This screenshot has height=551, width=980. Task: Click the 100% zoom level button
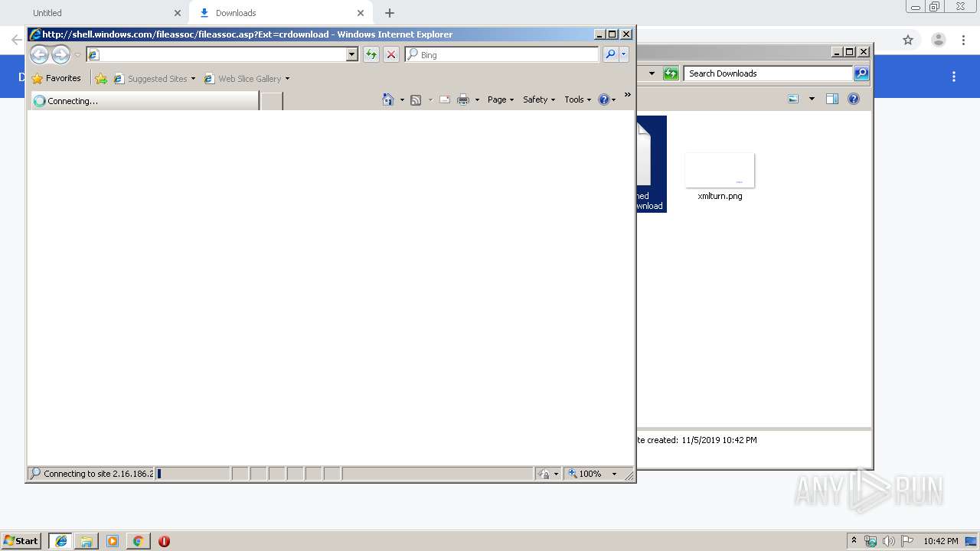pos(586,474)
